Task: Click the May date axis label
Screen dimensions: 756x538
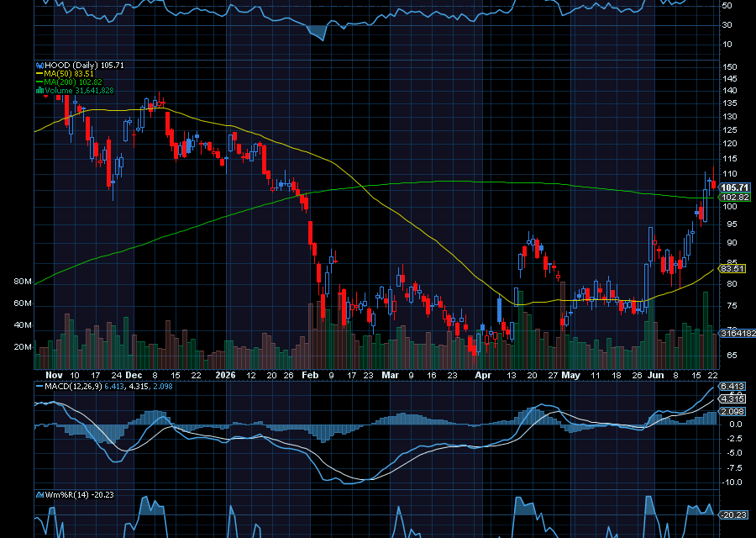Action: coord(571,376)
